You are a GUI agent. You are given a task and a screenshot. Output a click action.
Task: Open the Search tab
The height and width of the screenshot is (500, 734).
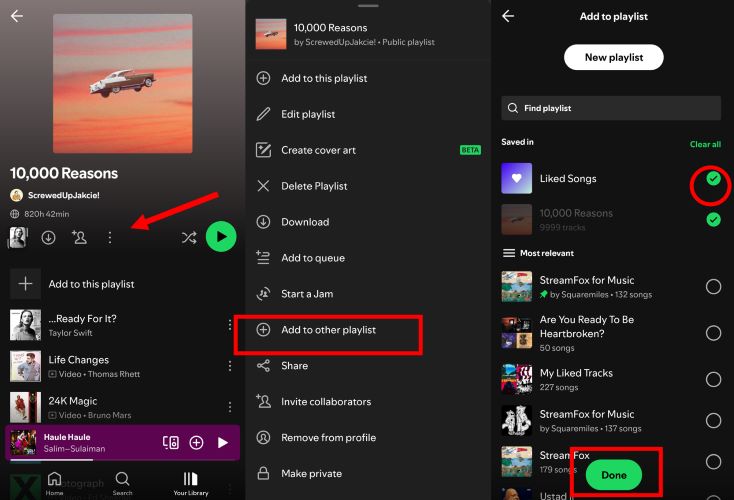(x=122, y=483)
